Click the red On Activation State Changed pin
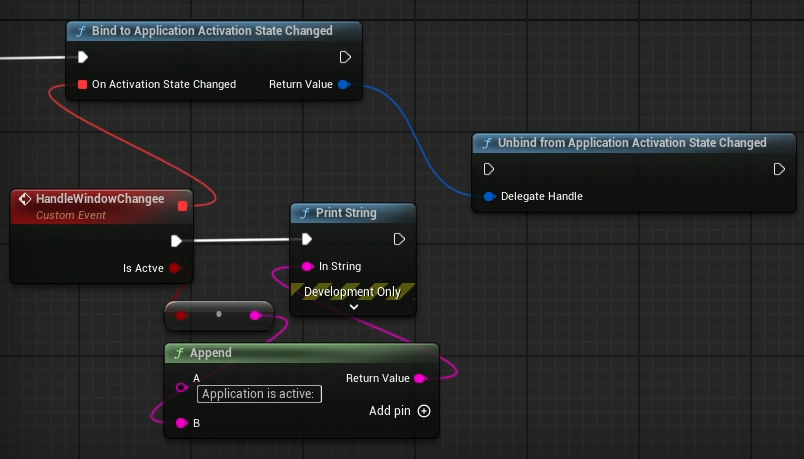Screen dimensions: 804x459 [82, 85]
